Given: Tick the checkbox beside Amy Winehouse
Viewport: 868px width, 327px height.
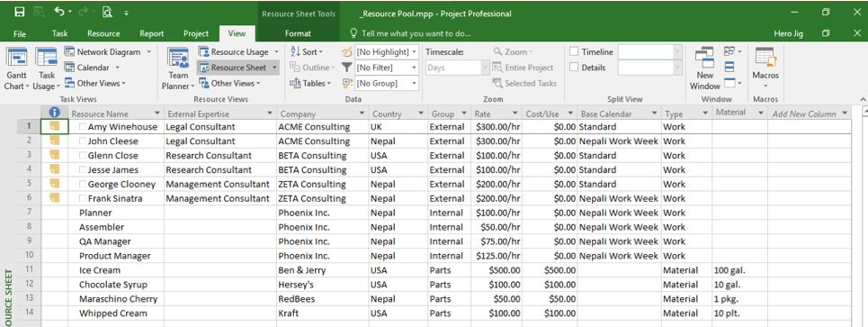Looking at the screenshot, I should 83,127.
